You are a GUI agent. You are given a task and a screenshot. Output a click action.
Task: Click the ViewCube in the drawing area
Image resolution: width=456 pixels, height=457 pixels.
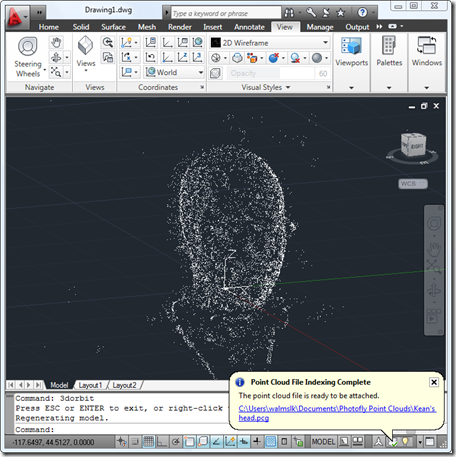[413, 145]
